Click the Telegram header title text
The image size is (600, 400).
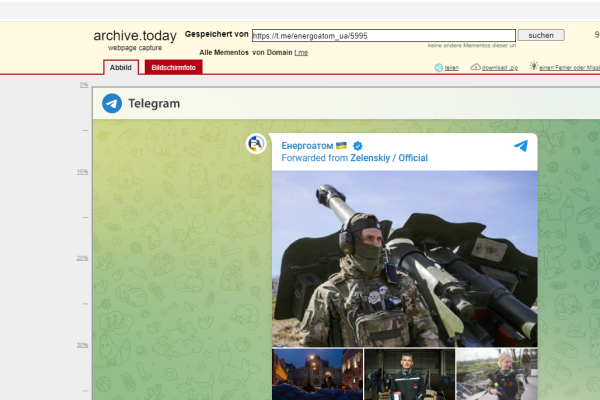154,103
